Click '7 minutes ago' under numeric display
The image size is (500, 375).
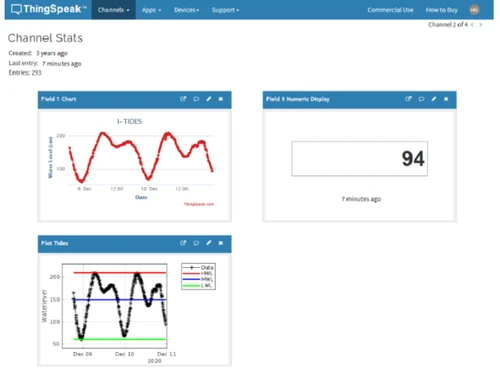(361, 199)
